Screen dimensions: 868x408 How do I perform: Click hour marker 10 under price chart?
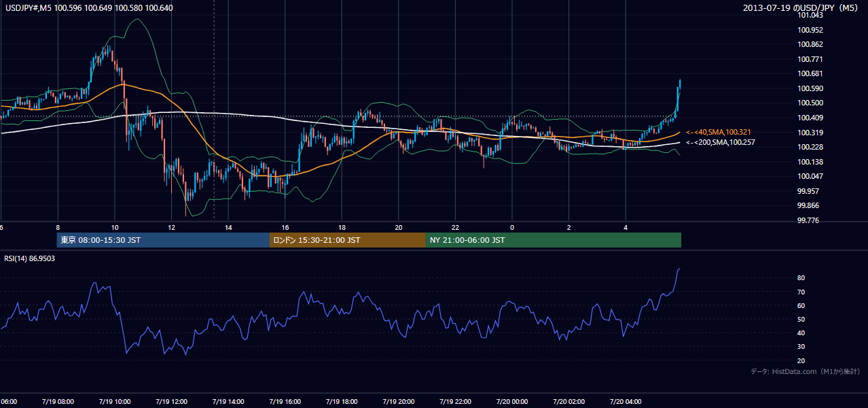click(x=115, y=228)
